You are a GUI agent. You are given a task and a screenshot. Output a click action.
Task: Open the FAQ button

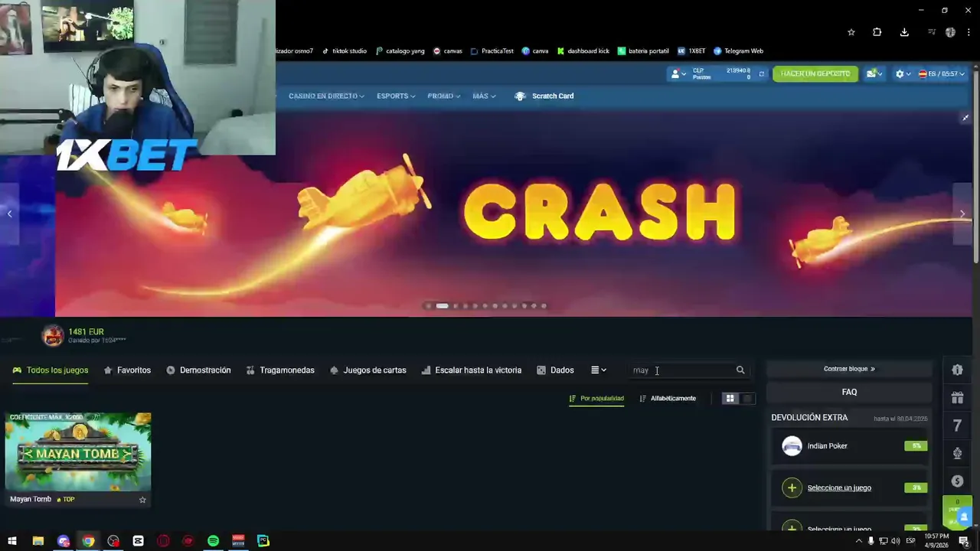pos(849,392)
